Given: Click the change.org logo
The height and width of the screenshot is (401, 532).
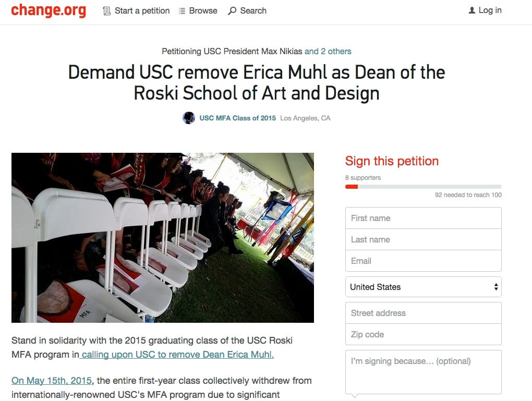Looking at the screenshot, I should click(49, 10).
